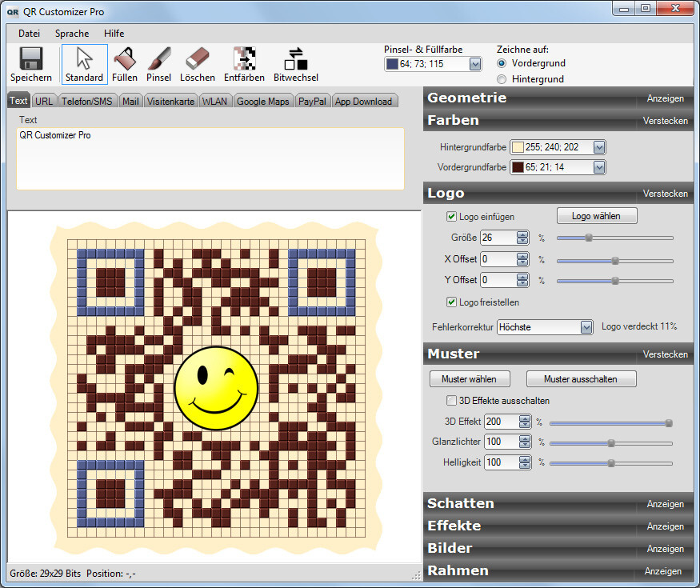Enable 3D Effekte ausschalten checkbox
The height and width of the screenshot is (588, 700).
coord(451,401)
